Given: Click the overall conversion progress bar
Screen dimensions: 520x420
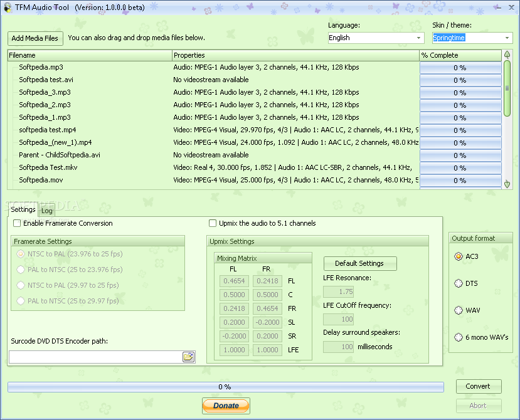Looking at the screenshot, I should (x=226, y=387).
